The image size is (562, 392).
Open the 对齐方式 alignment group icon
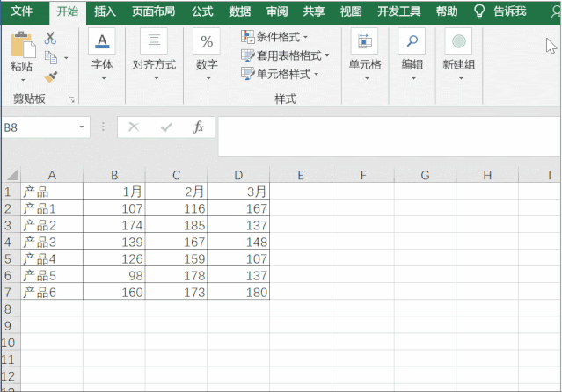point(154,41)
